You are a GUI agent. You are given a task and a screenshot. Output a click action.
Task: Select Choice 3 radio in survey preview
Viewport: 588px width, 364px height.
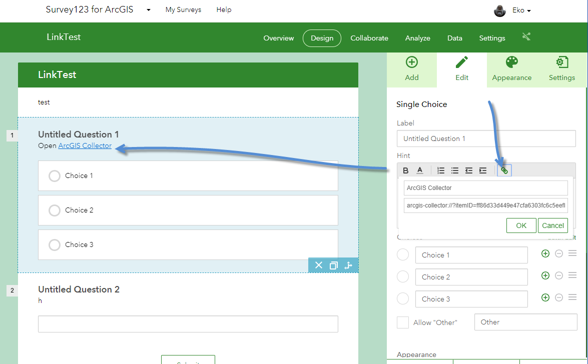pos(55,245)
